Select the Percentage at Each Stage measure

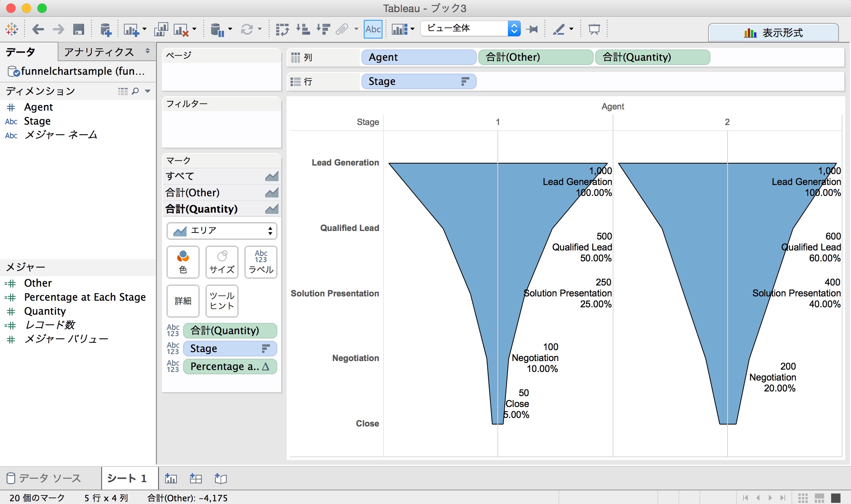[x=85, y=297]
